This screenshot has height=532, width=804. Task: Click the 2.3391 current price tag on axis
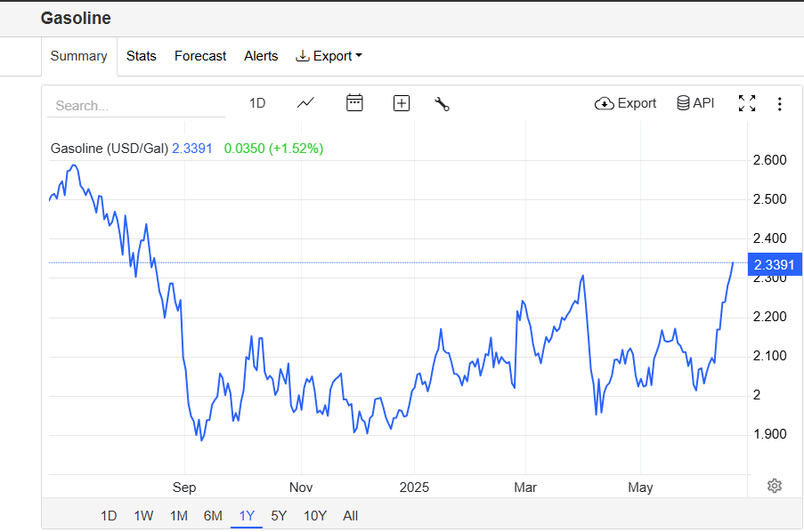point(775,264)
